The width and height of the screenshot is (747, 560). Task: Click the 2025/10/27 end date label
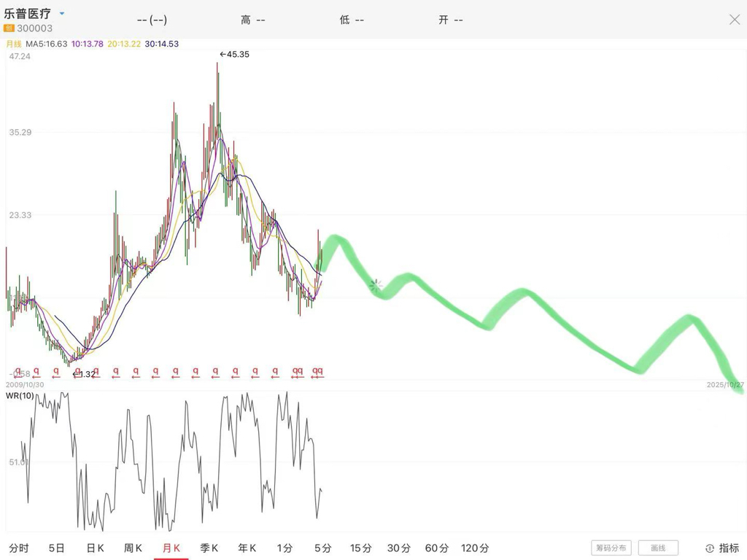point(725,385)
